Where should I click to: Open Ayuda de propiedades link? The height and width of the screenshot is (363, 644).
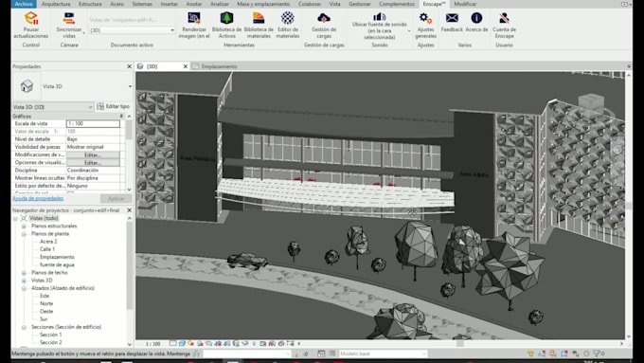[x=38, y=199]
